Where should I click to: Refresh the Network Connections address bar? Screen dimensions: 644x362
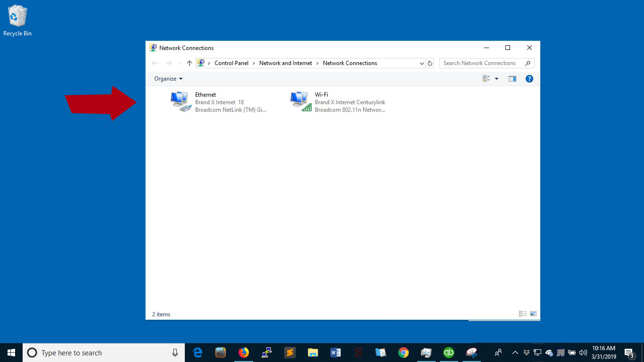pyautogui.click(x=430, y=63)
